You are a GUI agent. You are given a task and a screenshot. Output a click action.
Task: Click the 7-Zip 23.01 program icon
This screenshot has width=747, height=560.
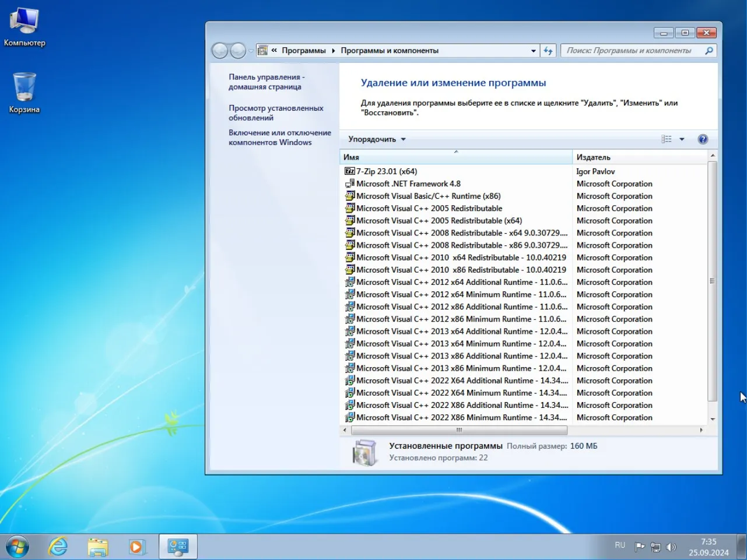[350, 171]
